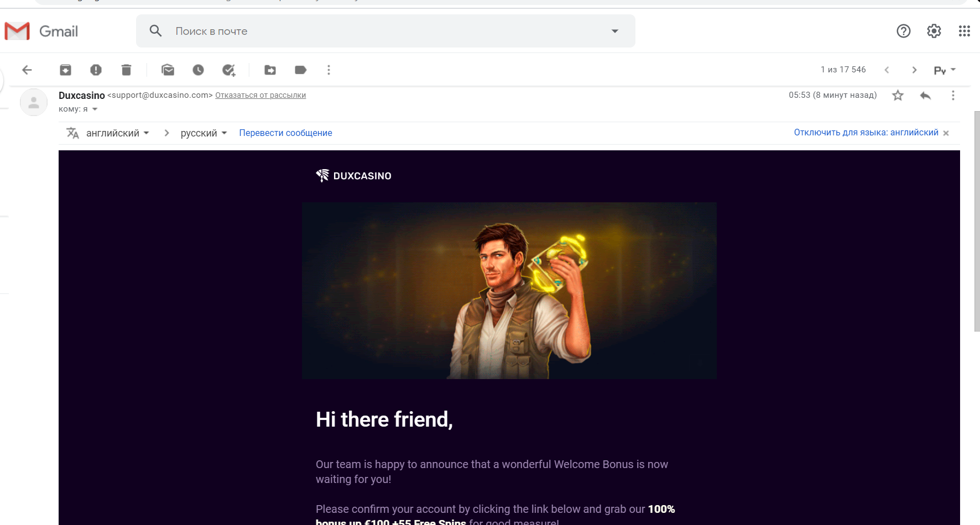Apply a label to the email
Viewport: 980px width, 525px height.
click(x=300, y=70)
